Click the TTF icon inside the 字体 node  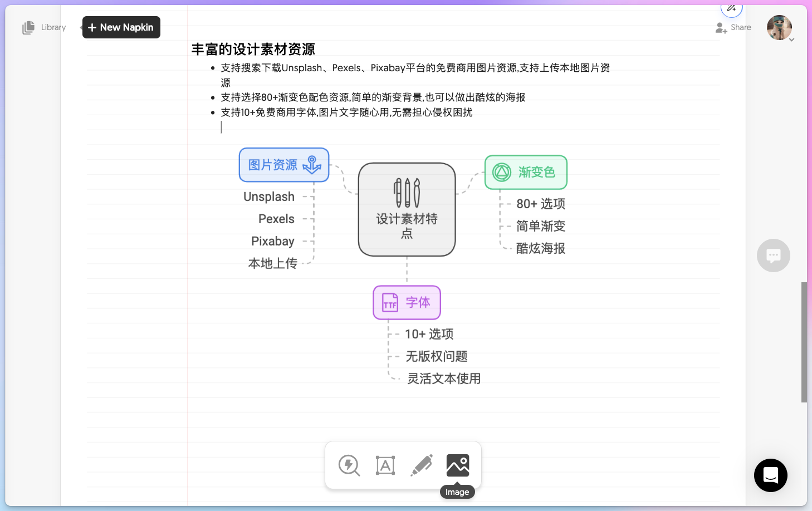pos(390,303)
